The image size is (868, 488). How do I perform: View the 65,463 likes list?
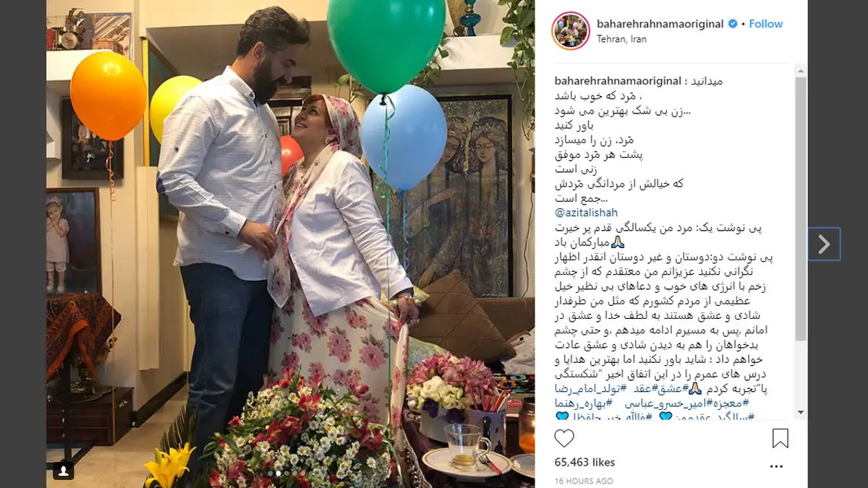pyautogui.click(x=584, y=462)
